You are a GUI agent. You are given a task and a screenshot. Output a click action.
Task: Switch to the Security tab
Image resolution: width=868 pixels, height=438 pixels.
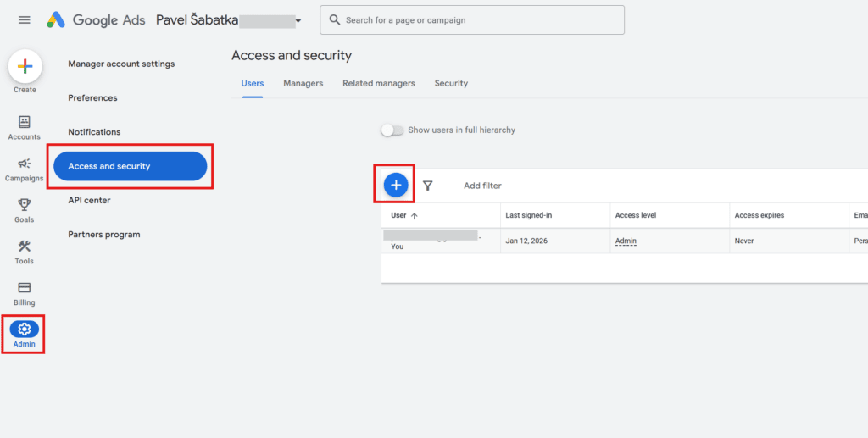pyautogui.click(x=451, y=83)
